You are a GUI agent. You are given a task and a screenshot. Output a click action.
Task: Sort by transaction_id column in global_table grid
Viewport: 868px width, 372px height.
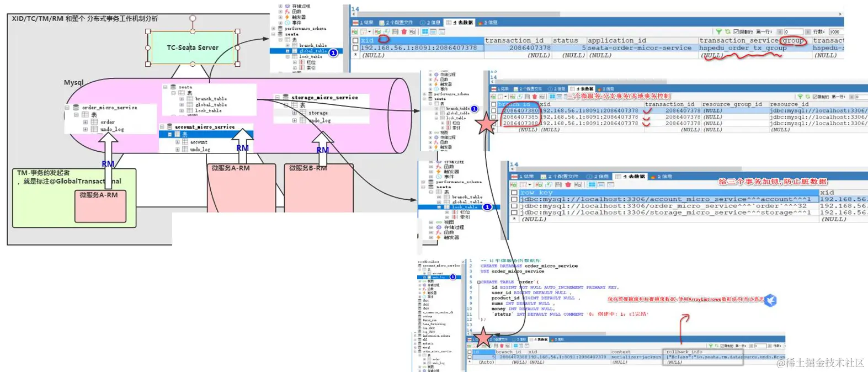(518, 40)
